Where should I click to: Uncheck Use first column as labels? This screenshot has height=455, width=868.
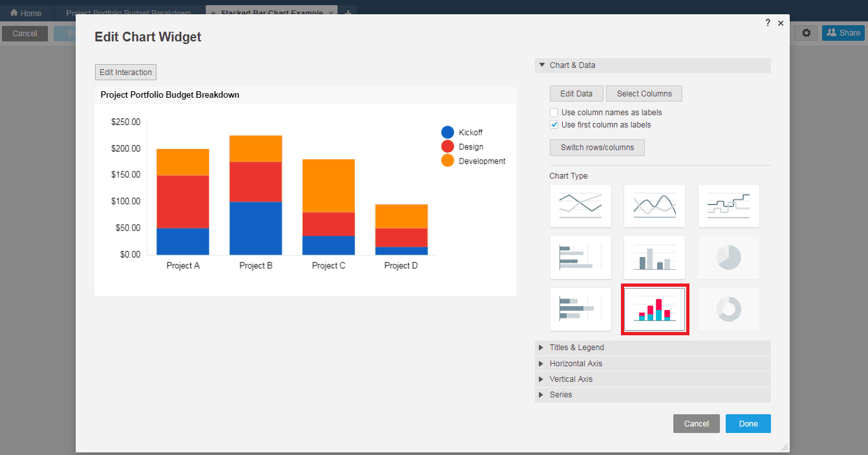[554, 125]
